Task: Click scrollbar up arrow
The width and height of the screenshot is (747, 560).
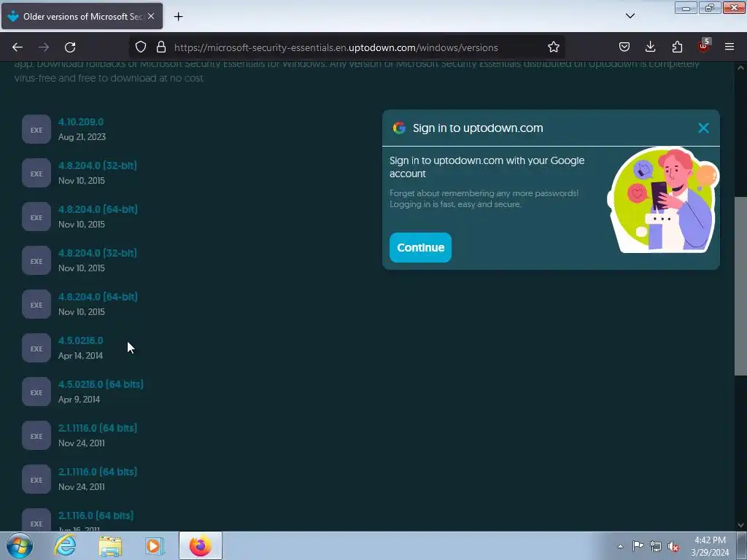Action: pyautogui.click(x=740, y=68)
